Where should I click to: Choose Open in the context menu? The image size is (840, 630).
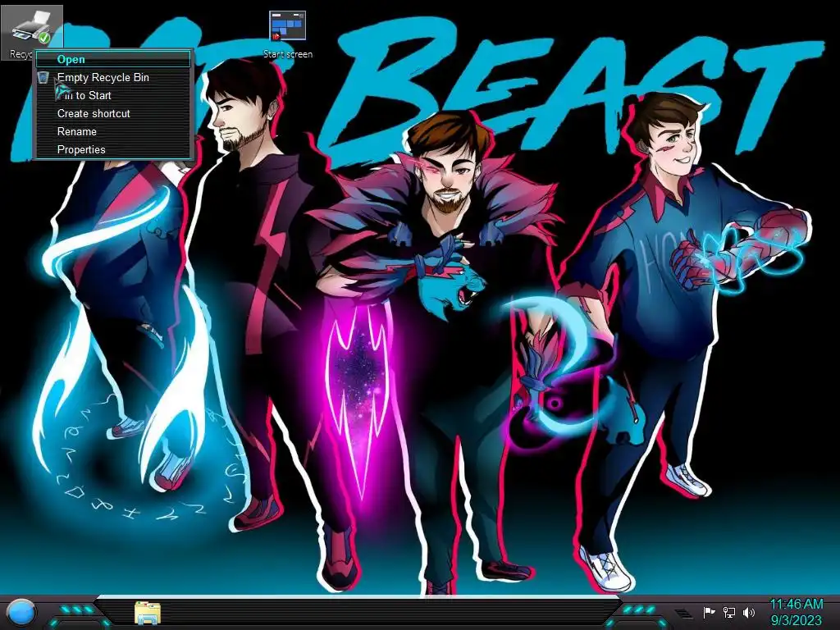[113, 59]
